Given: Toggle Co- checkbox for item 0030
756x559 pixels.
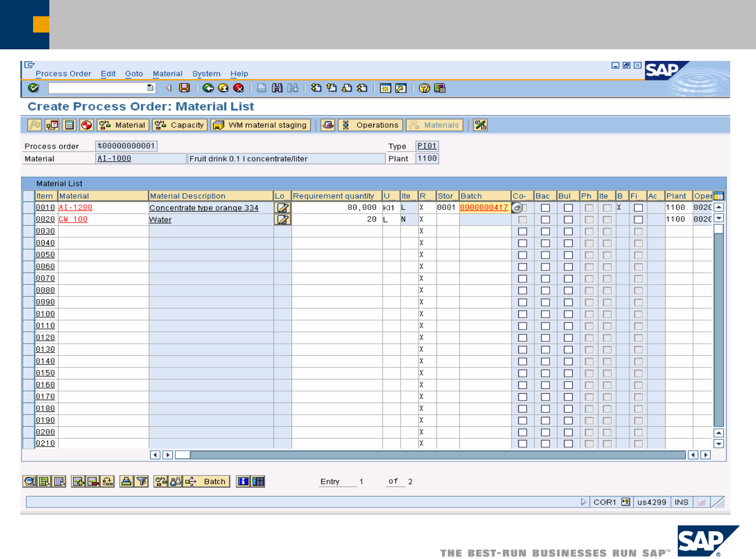Looking at the screenshot, I should [x=522, y=231].
